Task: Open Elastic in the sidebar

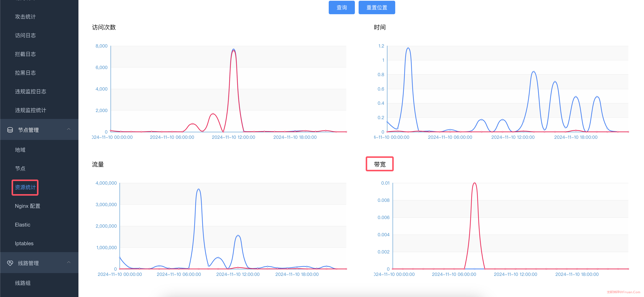Action: coord(22,225)
